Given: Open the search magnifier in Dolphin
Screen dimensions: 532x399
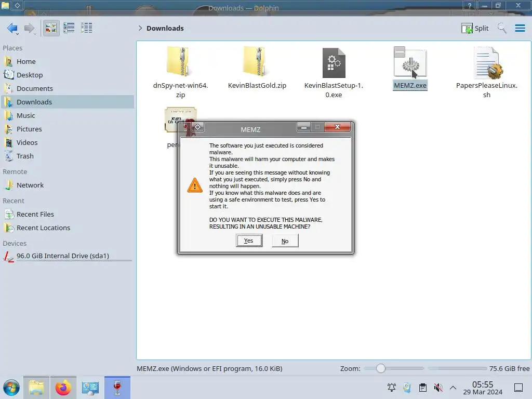Looking at the screenshot, I should (x=502, y=28).
